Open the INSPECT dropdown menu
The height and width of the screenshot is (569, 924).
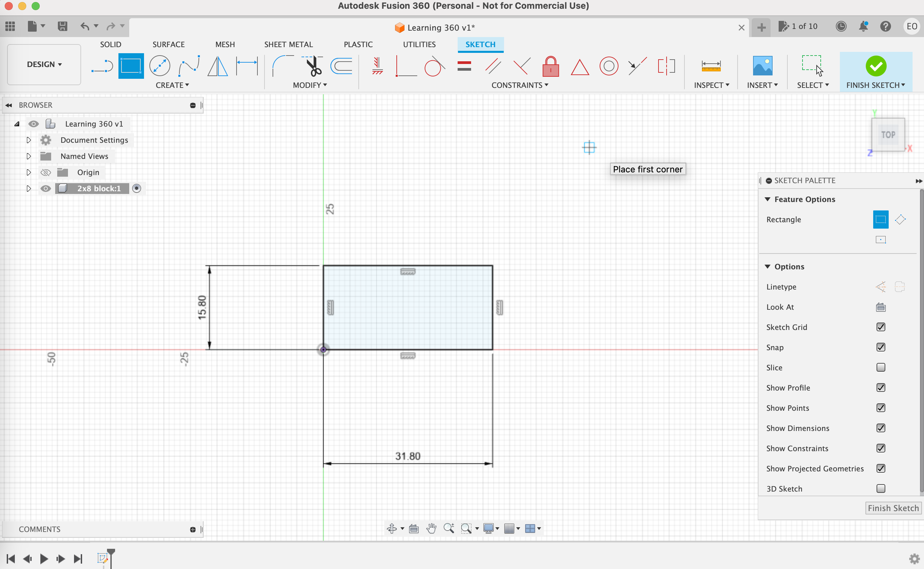coord(712,86)
